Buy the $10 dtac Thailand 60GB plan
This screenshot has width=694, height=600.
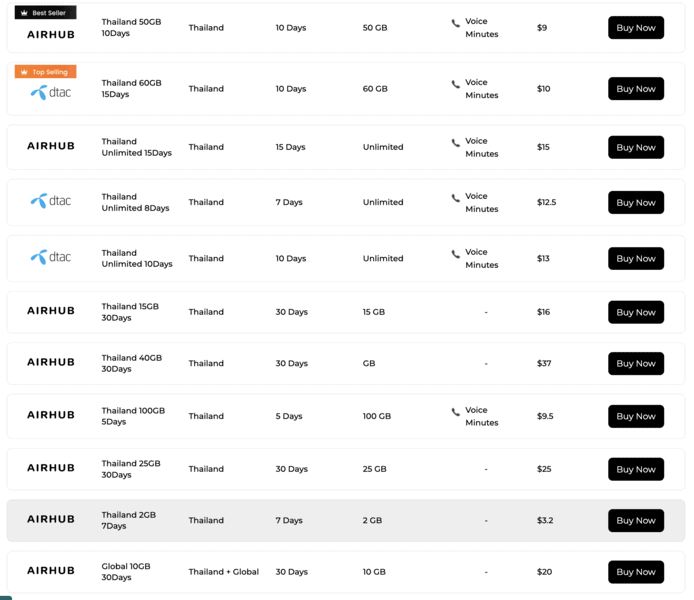click(635, 89)
